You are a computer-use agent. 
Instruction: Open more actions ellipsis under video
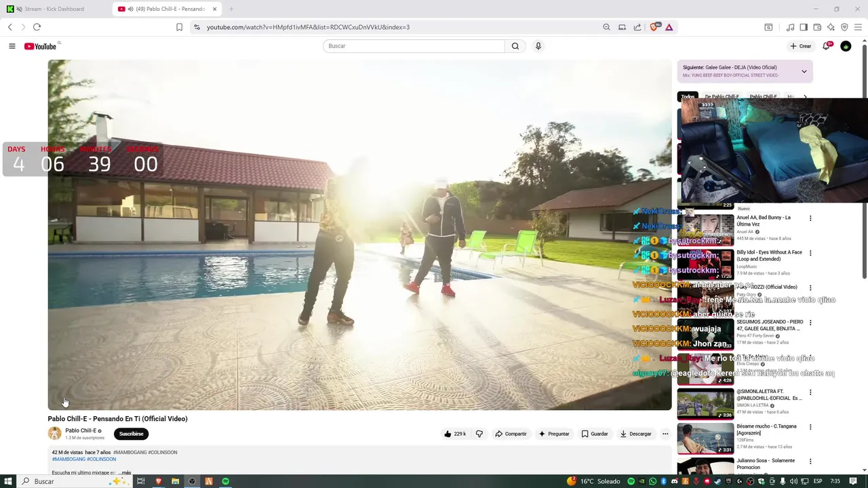click(x=665, y=434)
